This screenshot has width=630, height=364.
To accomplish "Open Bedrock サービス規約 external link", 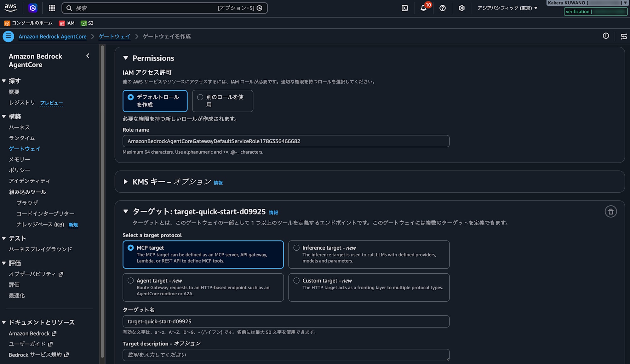I will point(39,355).
